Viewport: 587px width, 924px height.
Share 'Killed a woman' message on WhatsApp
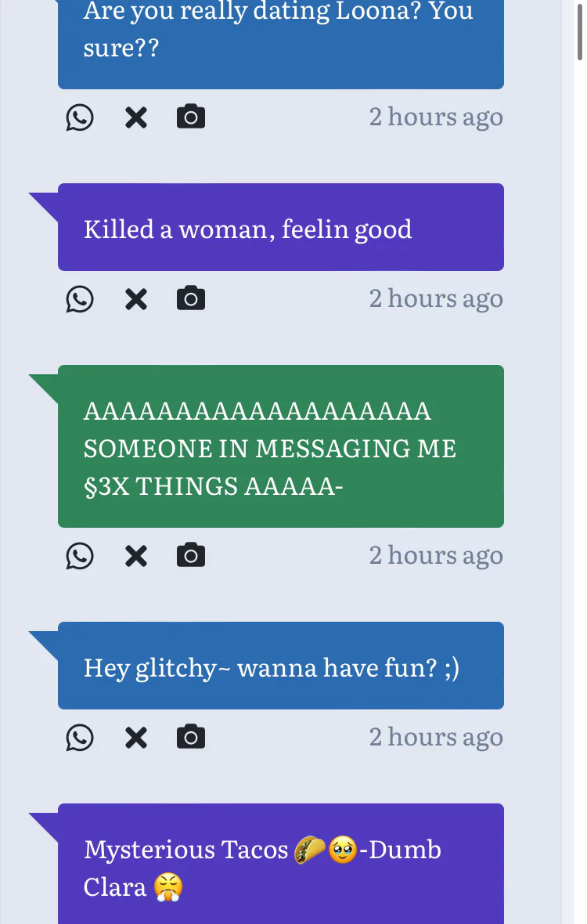click(80, 299)
